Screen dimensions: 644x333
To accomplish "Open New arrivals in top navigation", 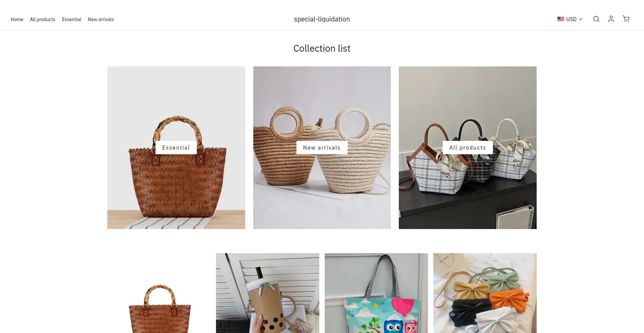I will point(101,19).
